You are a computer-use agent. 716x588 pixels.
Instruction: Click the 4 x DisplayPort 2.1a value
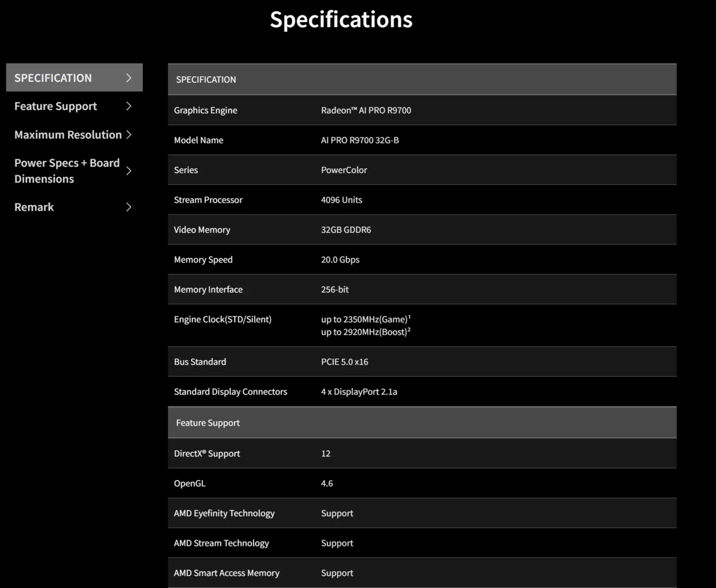click(x=359, y=392)
